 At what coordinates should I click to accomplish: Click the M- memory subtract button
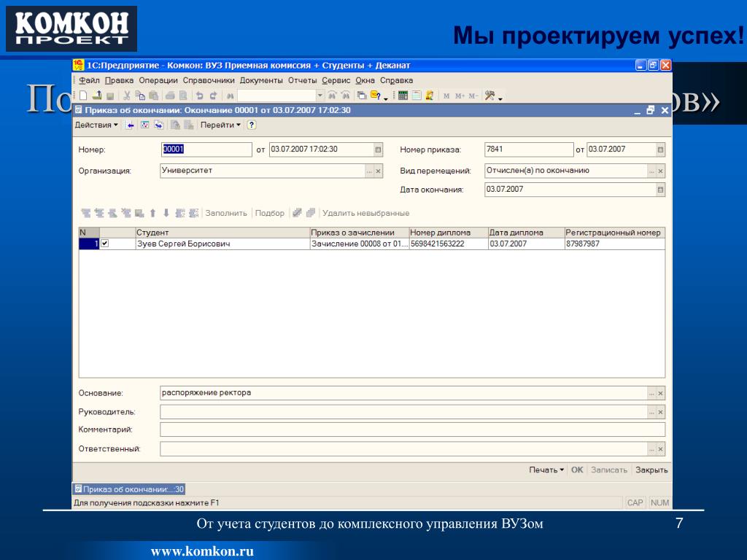(473, 96)
